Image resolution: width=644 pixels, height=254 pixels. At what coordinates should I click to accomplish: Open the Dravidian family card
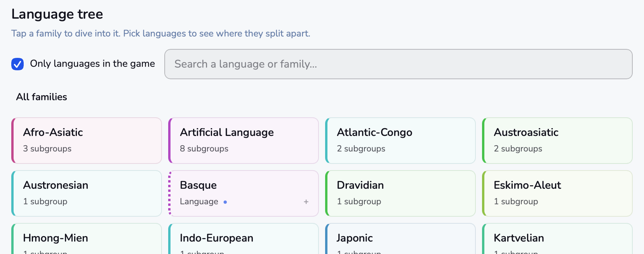[400, 193]
